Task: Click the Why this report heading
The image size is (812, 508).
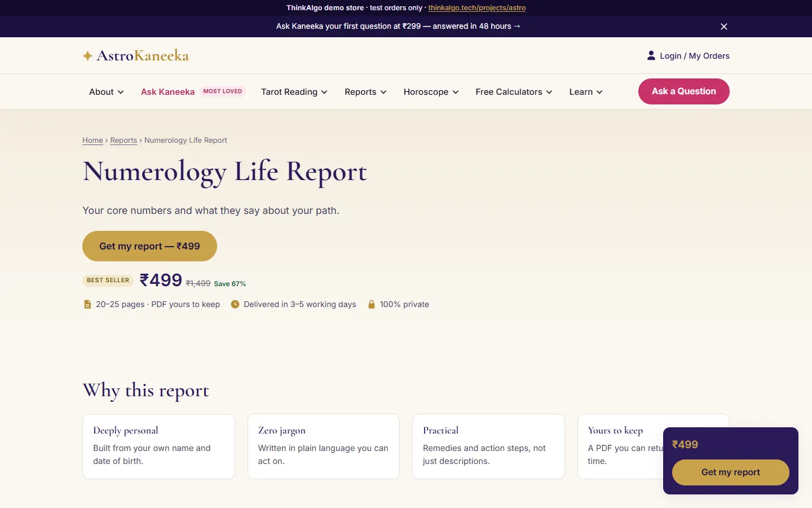Action: click(146, 391)
